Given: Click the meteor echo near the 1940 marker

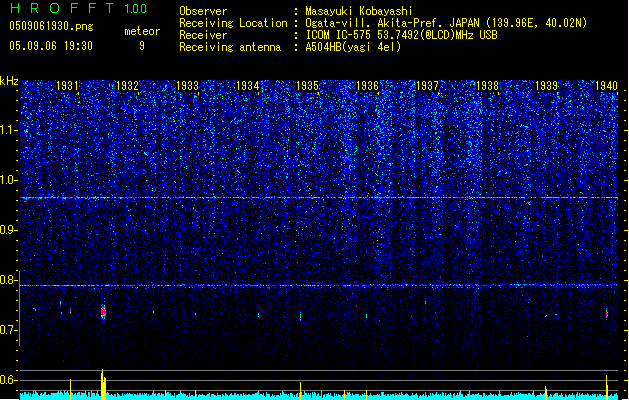Looking at the screenshot, I should coord(607,314).
